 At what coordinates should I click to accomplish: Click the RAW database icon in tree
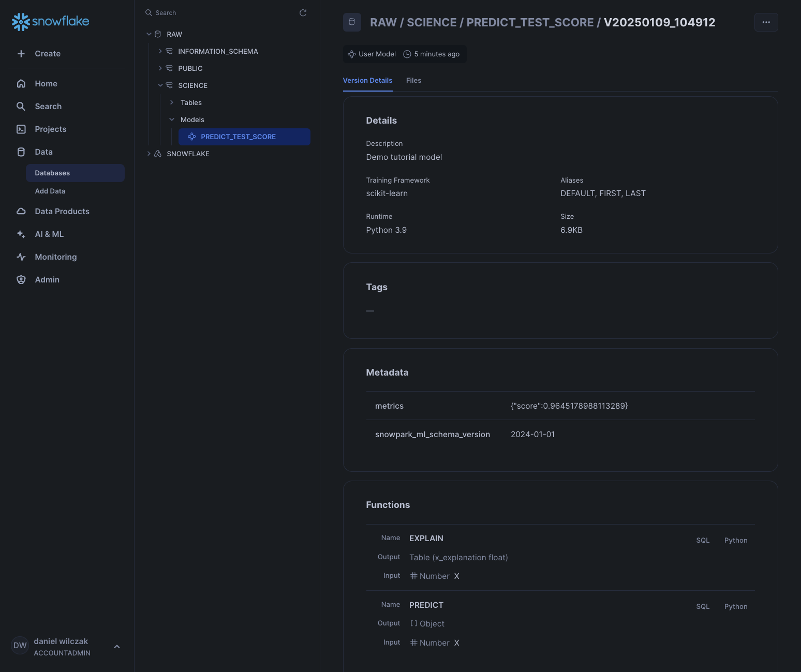click(x=158, y=34)
